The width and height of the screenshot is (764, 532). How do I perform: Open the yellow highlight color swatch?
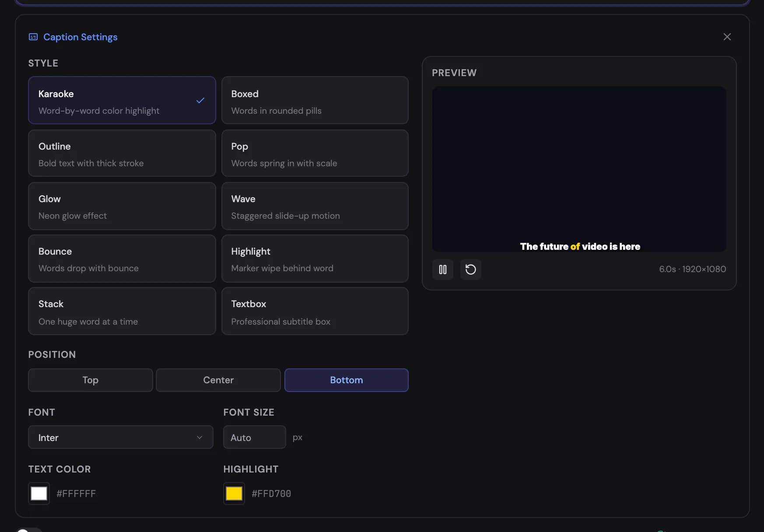[234, 493]
